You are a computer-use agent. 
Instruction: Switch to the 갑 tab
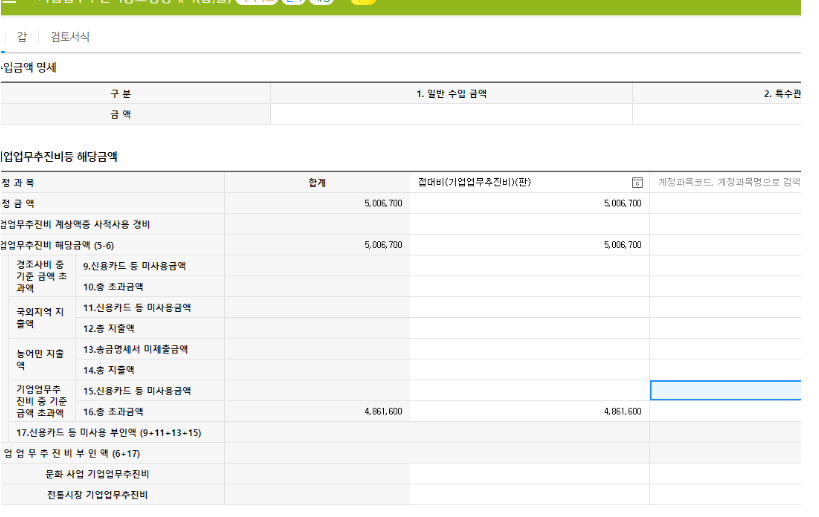tap(21, 37)
